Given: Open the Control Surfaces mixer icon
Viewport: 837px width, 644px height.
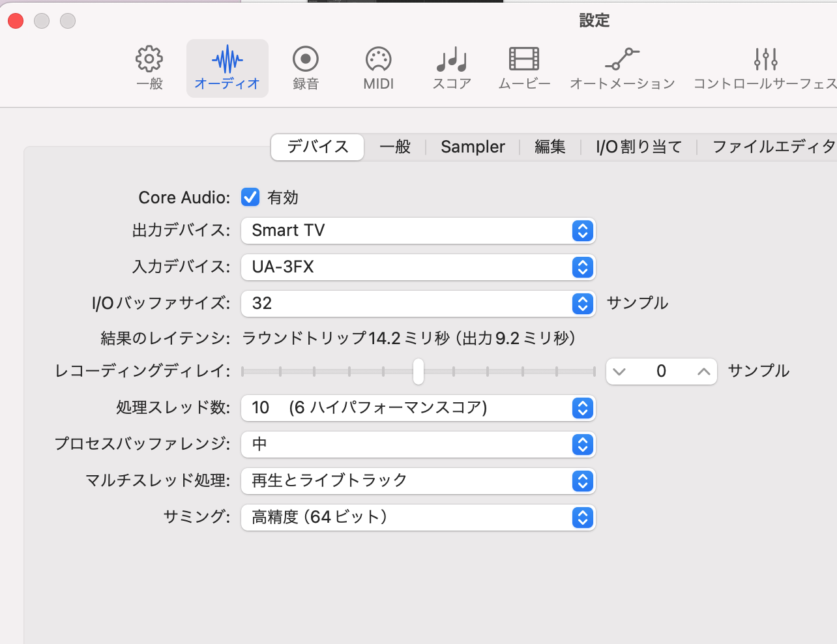Looking at the screenshot, I should point(765,59).
